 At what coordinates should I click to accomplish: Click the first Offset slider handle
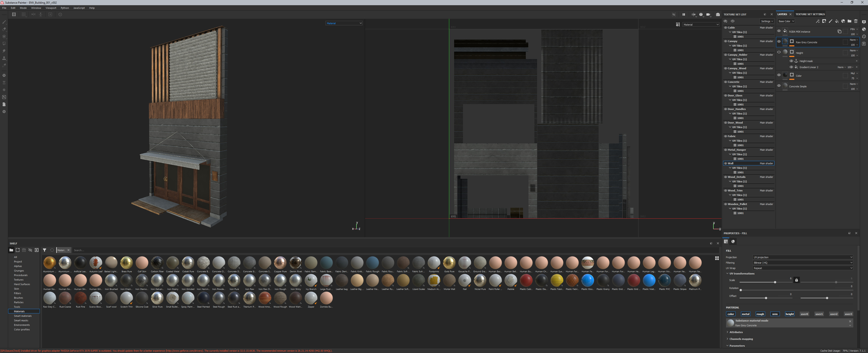766,298
